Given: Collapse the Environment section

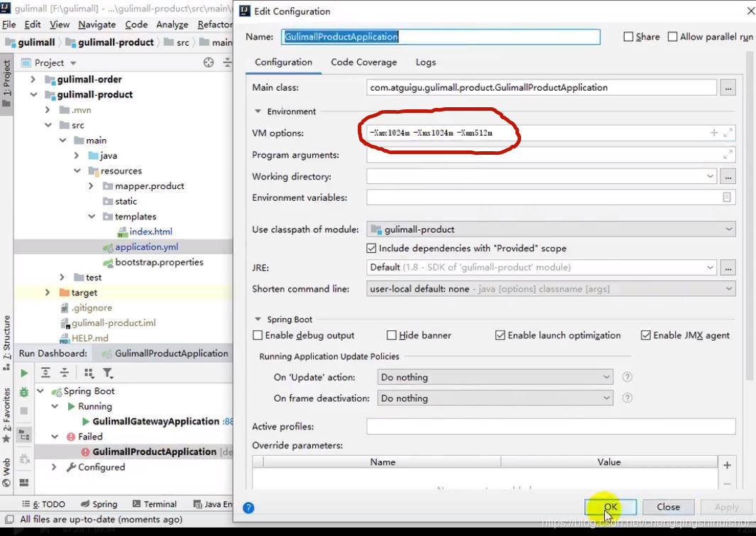Looking at the screenshot, I should click(258, 111).
